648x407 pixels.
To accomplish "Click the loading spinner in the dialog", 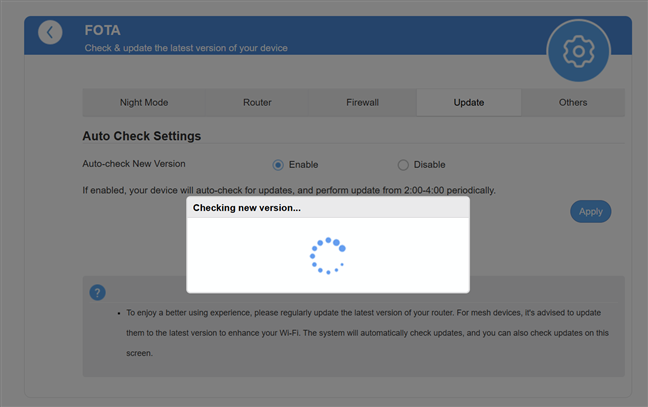I will coord(327,256).
